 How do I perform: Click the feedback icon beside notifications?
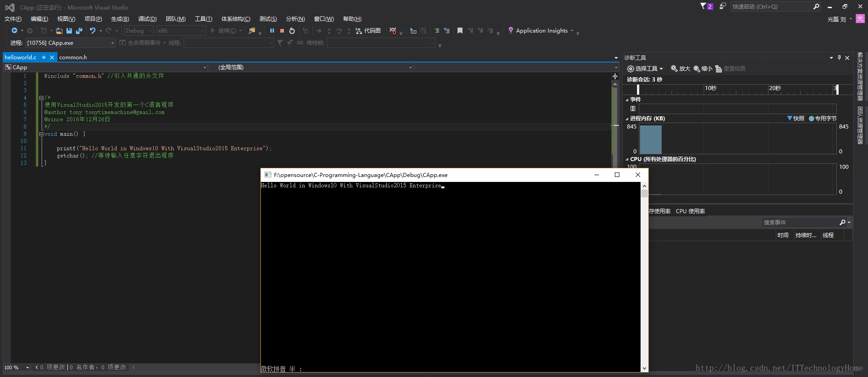(723, 6)
